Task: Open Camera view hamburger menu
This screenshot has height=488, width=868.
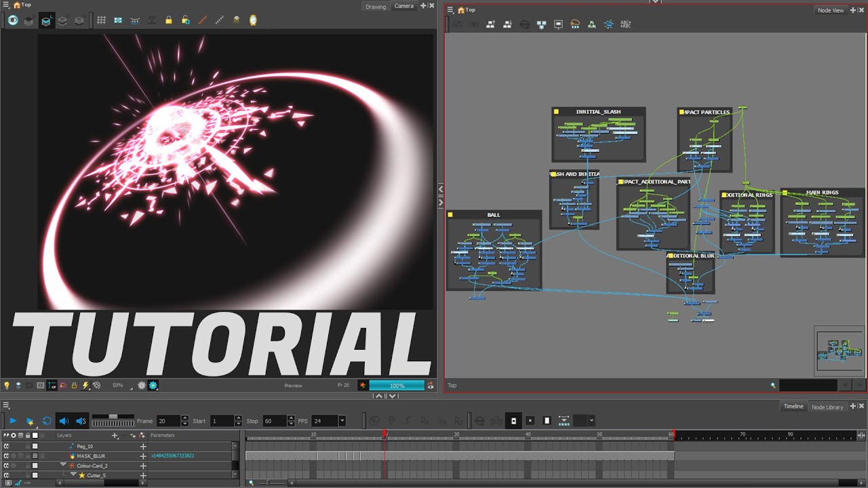Action: [x=6, y=5]
